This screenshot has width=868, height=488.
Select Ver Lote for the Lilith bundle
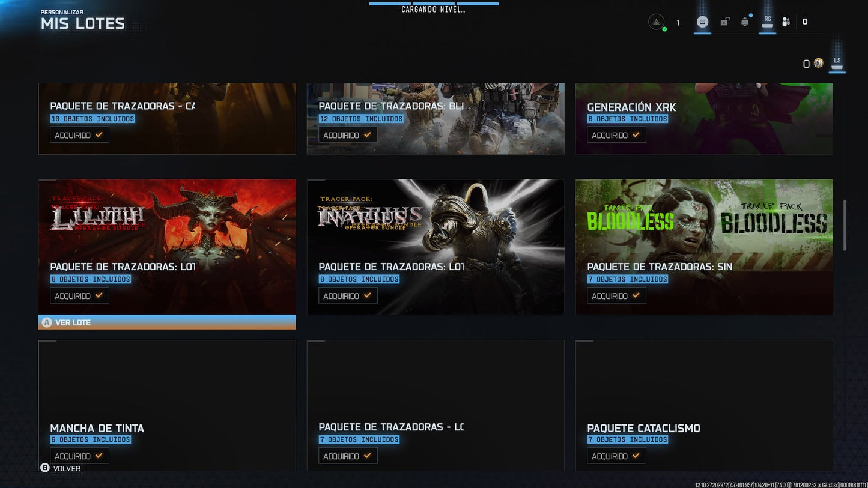pos(167,322)
